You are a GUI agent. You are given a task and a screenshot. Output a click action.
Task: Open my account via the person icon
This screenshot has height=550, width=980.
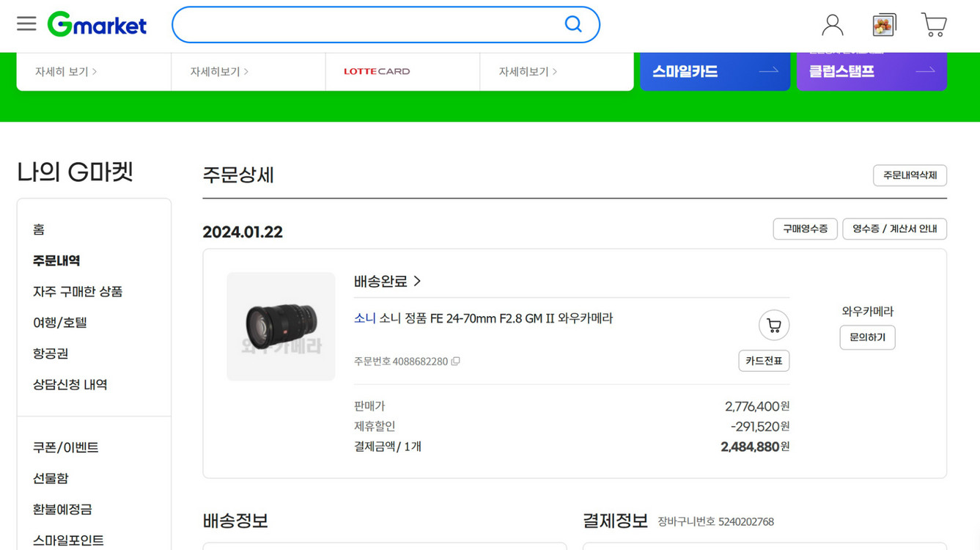pos(832,24)
